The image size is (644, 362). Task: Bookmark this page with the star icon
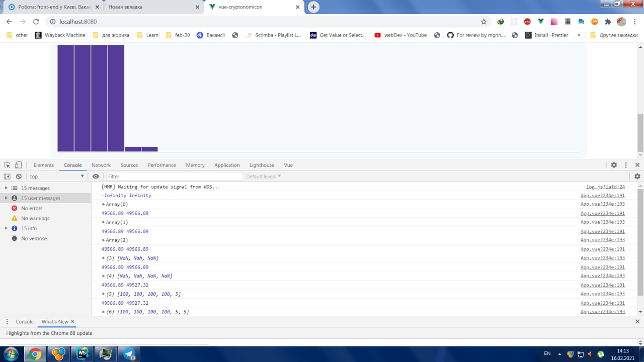click(484, 22)
